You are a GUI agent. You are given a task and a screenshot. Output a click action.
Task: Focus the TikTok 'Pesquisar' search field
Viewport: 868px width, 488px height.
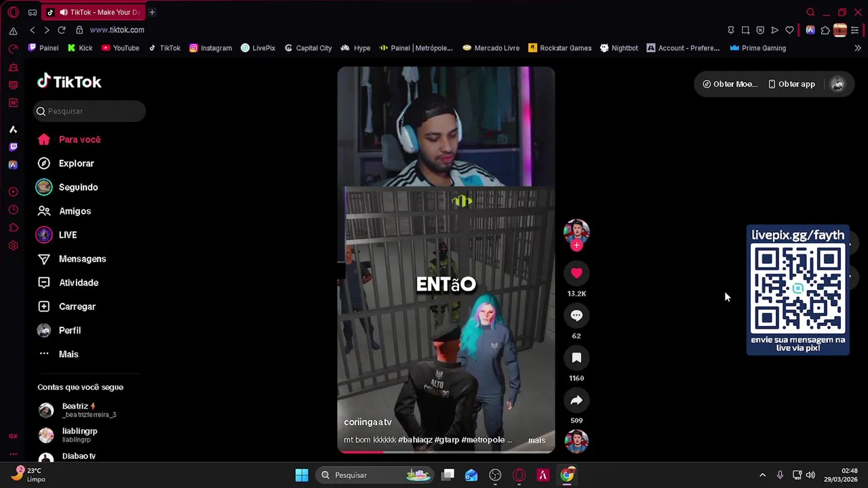click(x=90, y=111)
